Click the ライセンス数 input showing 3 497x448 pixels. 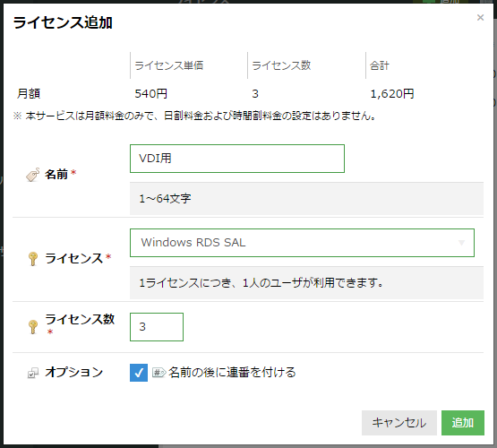(x=157, y=327)
